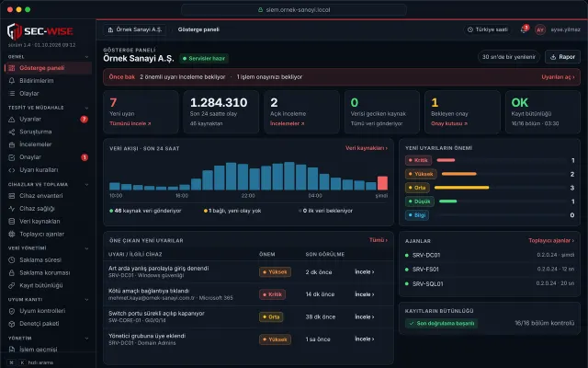Click İncele for Art arda yanlış parolayla
This screenshot has height=368, width=588.
[365, 272]
